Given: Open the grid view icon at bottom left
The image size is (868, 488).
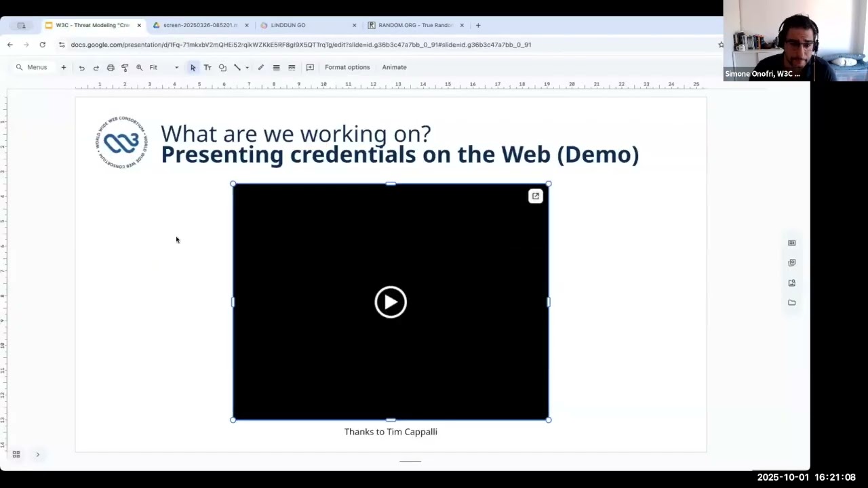Looking at the screenshot, I should (x=16, y=454).
